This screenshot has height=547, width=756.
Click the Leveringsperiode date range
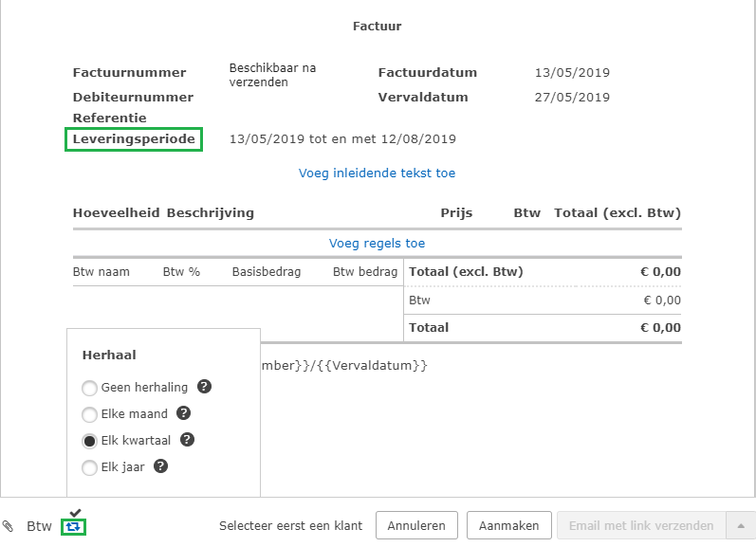pos(342,139)
